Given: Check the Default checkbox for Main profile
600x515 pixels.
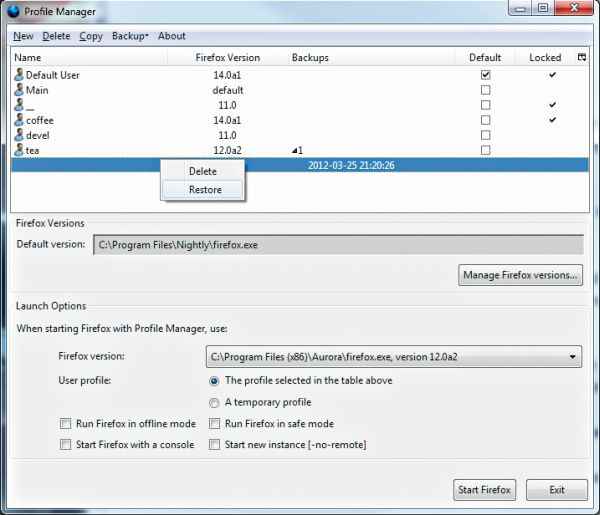Looking at the screenshot, I should pyautogui.click(x=485, y=90).
